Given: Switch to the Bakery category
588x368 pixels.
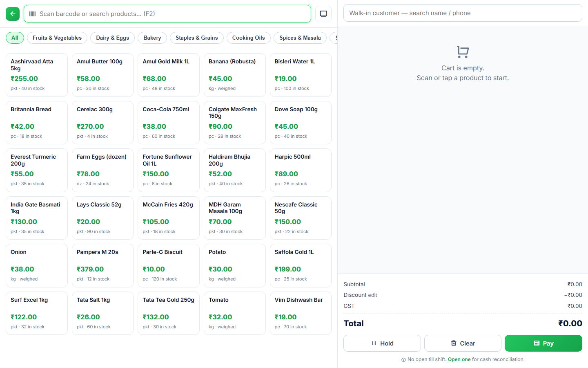Looking at the screenshot, I should (152, 38).
